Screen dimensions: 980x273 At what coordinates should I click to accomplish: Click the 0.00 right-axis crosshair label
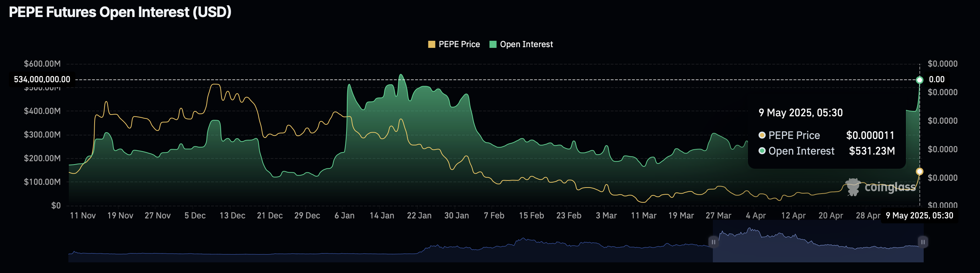tap(937, 79)
